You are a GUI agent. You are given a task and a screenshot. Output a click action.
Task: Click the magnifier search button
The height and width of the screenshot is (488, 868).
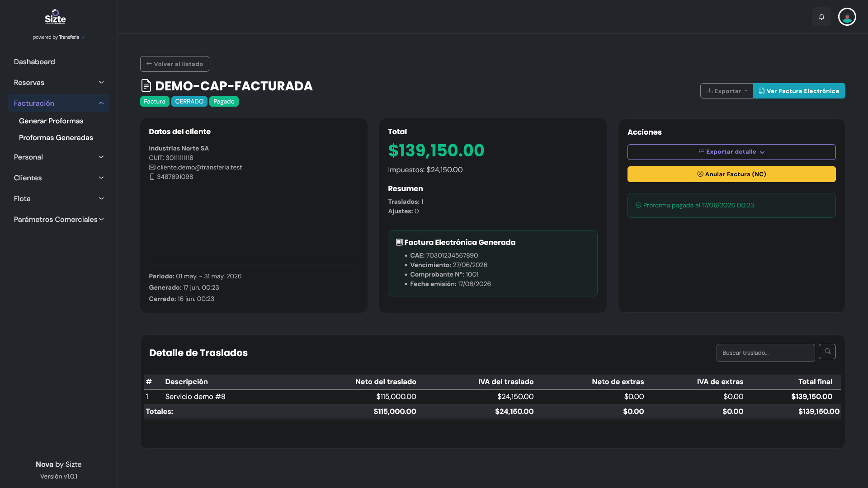(827, 352)
